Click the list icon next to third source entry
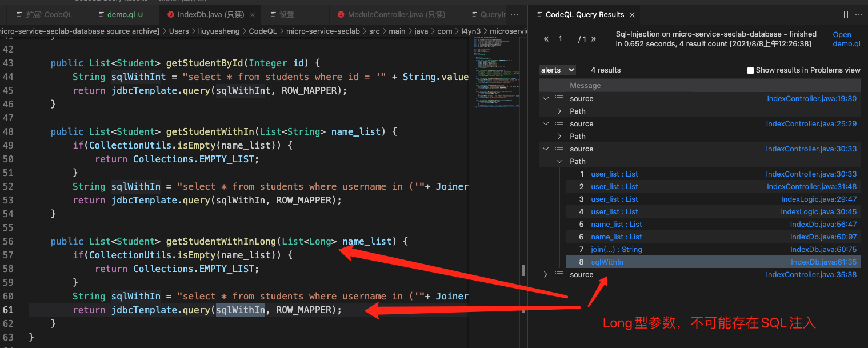 coord(559,149)
